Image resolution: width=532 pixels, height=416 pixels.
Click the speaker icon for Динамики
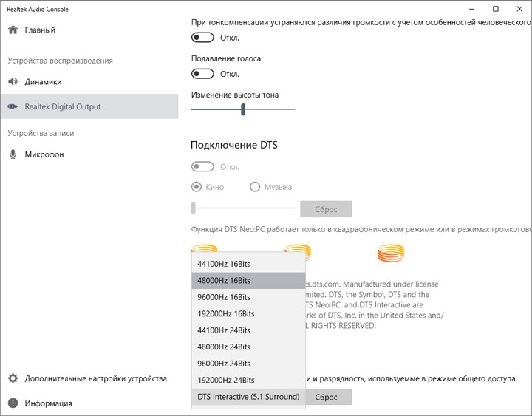[13, 82]
